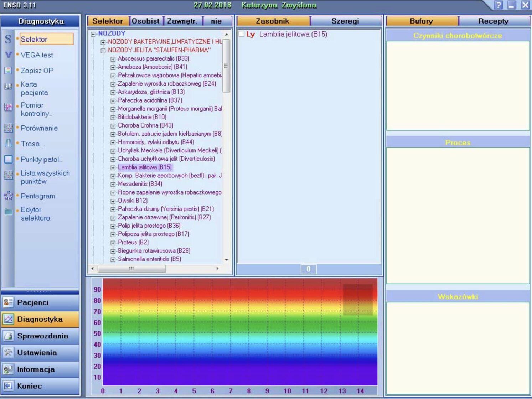Collapse the NOZODY root tree node
The height and width of the screenshot is (399, 532).
[93, 34]
